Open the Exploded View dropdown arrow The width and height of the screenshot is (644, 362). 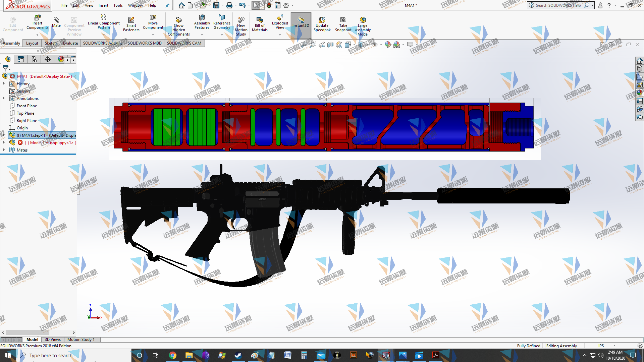coord(280,35)
